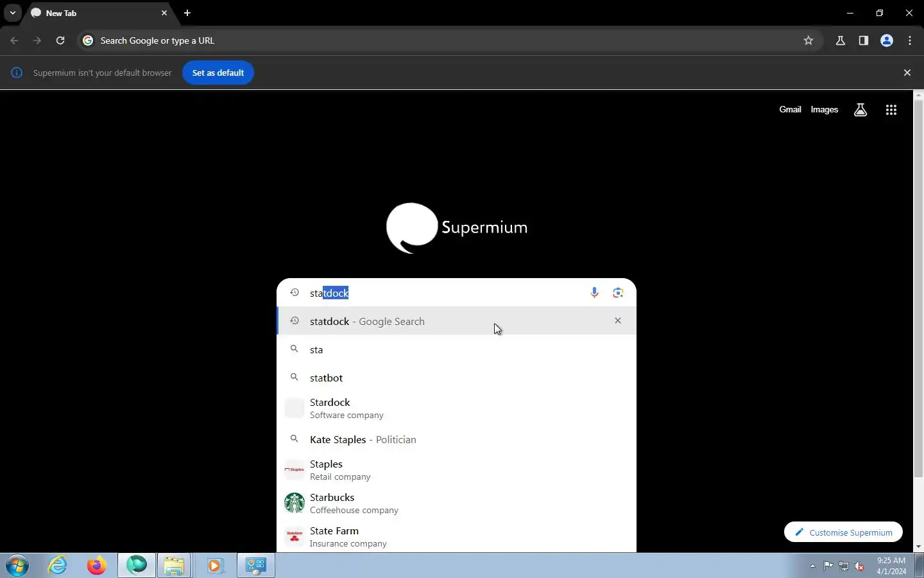Open Windows Explorer folder from taskbar
The image size is (924, 578).
(x=174, y=566)
